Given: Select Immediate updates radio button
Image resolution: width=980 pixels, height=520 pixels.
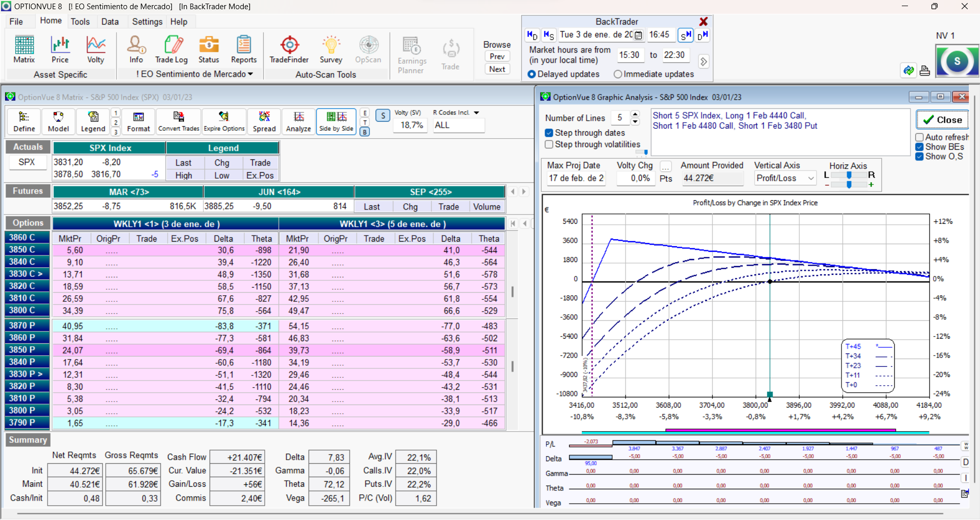Looking at the screenshot, I should coord(618,74).
